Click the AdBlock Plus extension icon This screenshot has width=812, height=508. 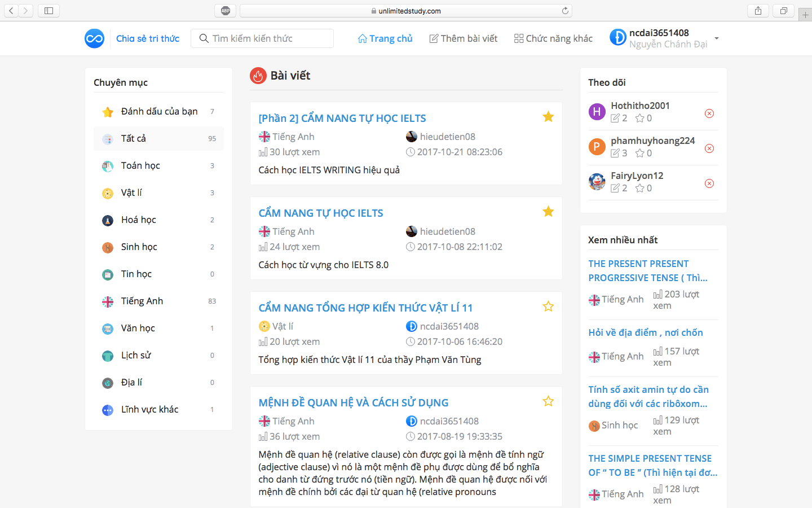pyautogui.click(x=226, y=11)
